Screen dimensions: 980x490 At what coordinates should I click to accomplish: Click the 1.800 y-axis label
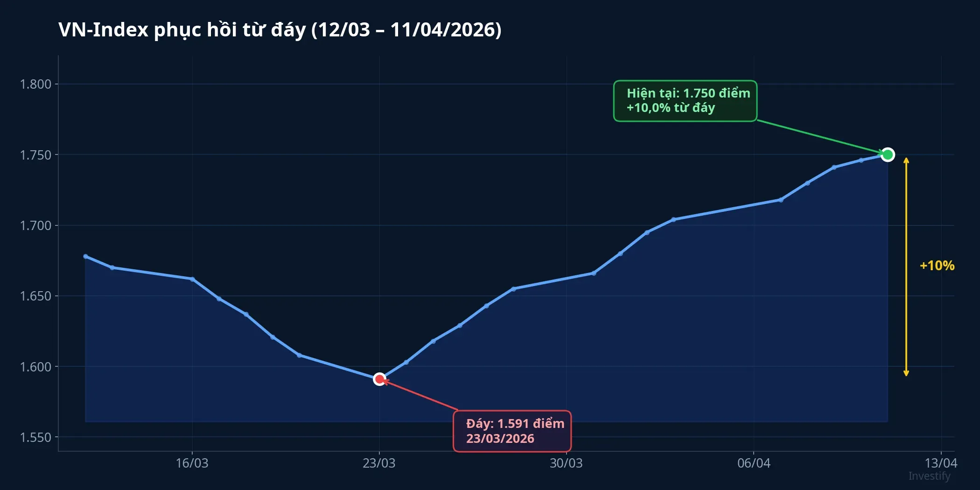point(35,84)
